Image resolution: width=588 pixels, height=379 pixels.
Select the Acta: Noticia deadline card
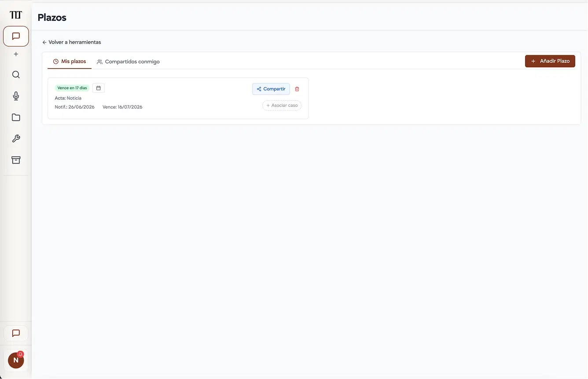(x=178, y=98)
